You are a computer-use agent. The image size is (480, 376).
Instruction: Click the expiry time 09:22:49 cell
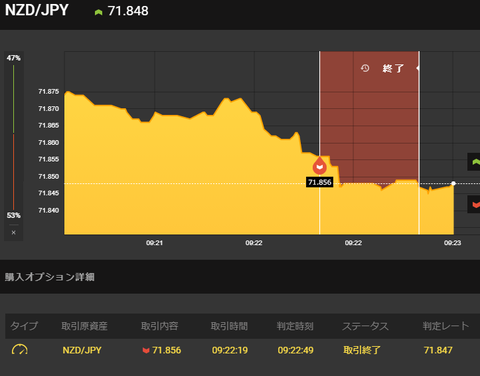point(296,350)
